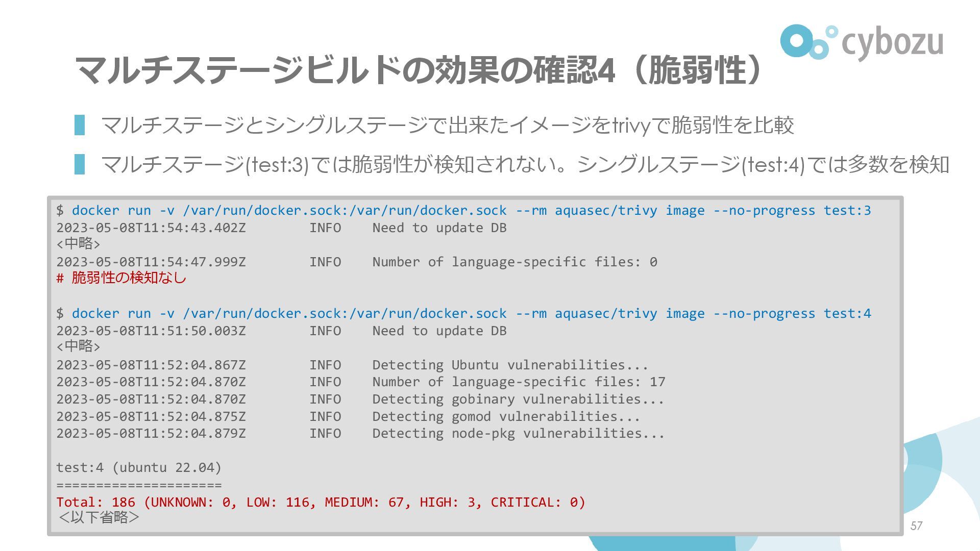Select the 'test:4 (ubuntu 22.04)' heading
The image size is (980, 551).
click(139, 467)
